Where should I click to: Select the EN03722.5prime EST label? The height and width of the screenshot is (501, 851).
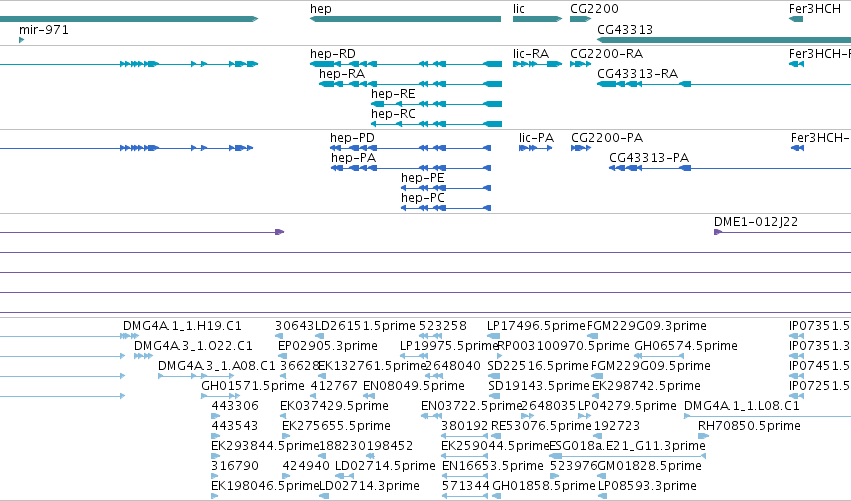[x=471, y=407]
